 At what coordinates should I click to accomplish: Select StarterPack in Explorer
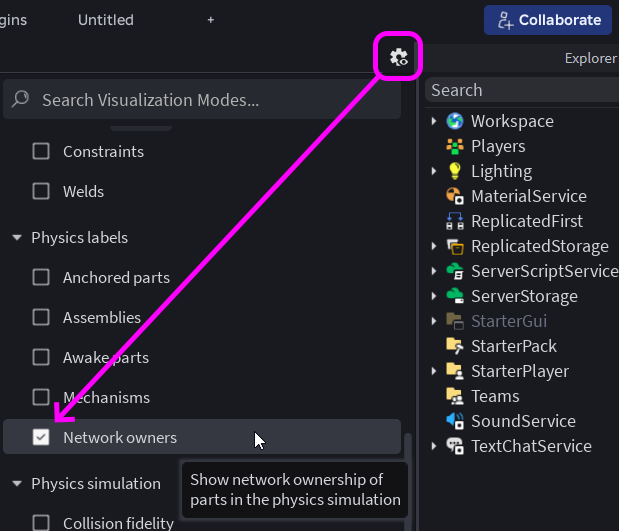(x=522, y=346)
